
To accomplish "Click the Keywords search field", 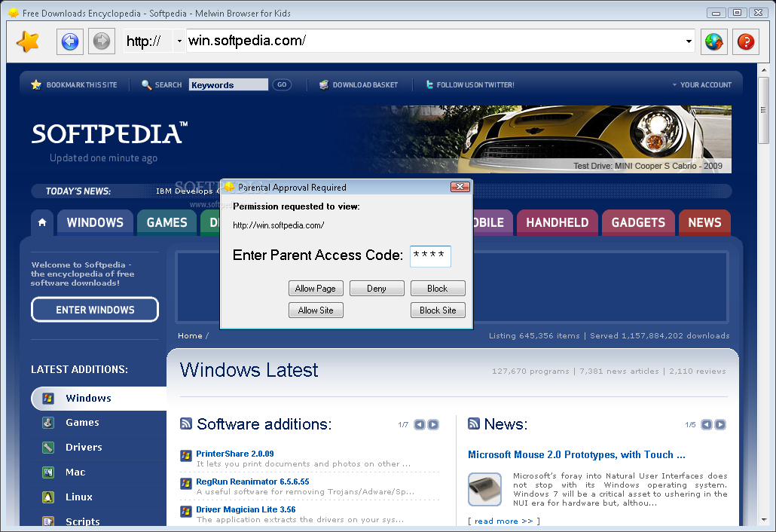I will [x=228, y=84].
